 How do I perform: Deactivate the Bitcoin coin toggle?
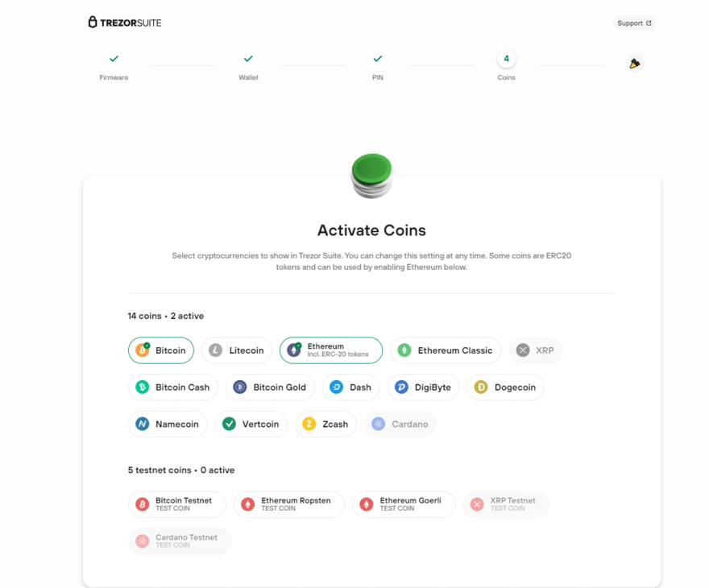pos(161,350)
